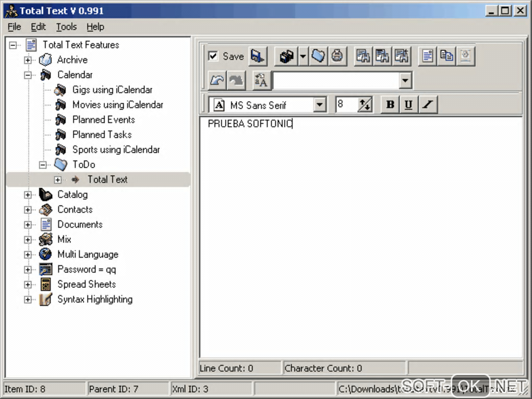This screenshot has width=532, height=399.
Task: Click the middle binoculars search icon
Action: coord(382,56)
